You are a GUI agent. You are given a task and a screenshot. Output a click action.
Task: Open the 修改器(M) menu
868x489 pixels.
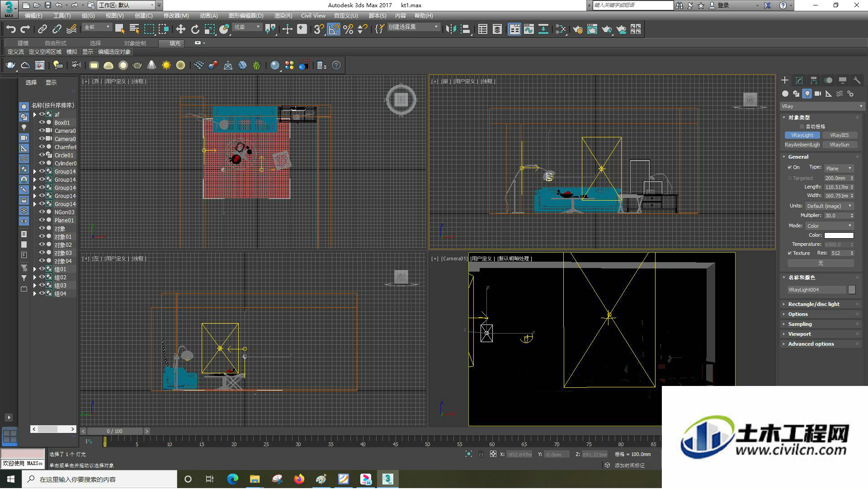176,16
